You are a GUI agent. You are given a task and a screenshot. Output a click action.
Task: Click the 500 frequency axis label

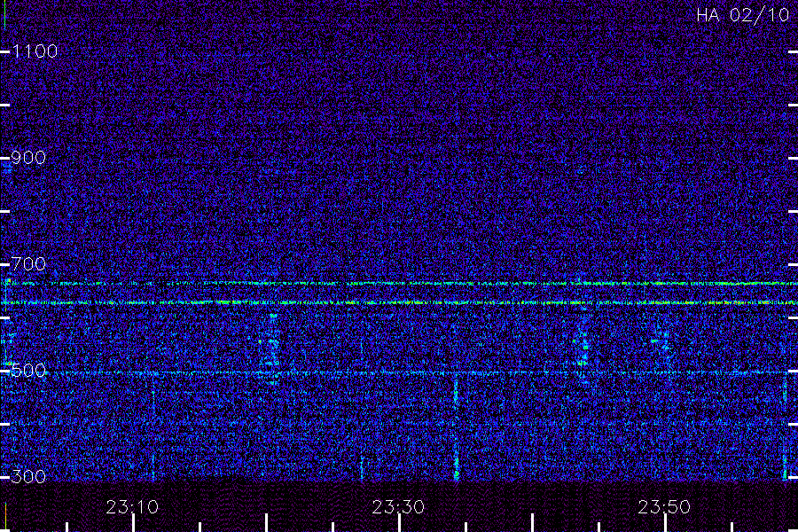click(x=28, y=370)
